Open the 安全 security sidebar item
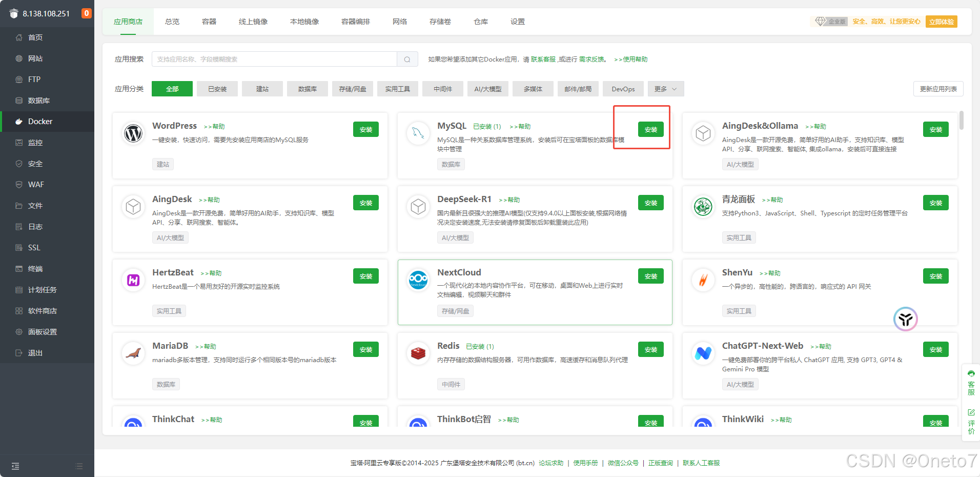The image size is (980, 477). [x=47, y=164]
